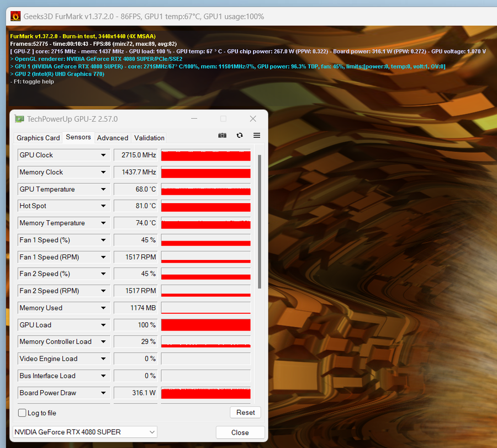Open the Fan 2 Speed (%) dropdown
The height and width of the screenshot is (448, 497).
pyautogui.click(x=103, y=274)
